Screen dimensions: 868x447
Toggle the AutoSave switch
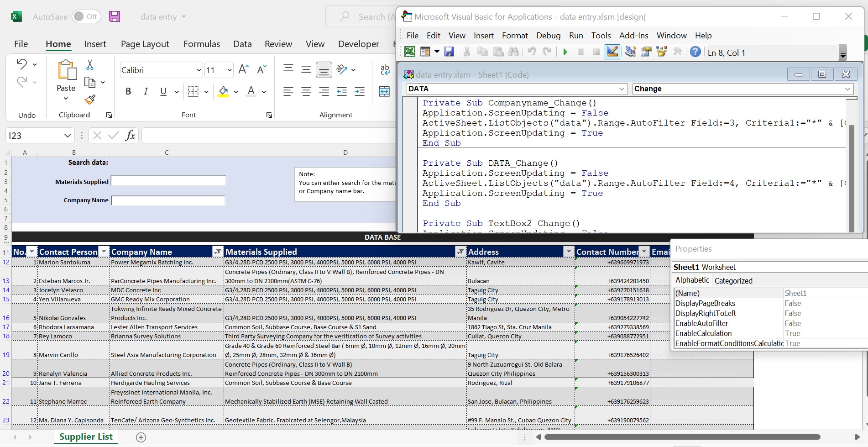86,17
